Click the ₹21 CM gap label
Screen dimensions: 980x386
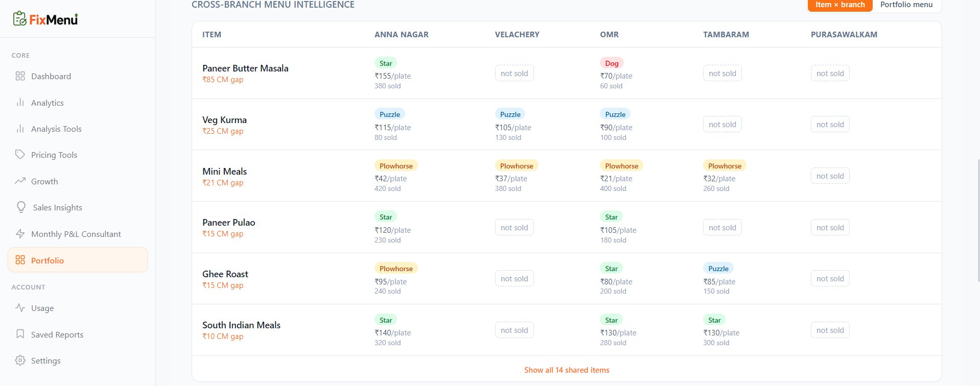pos(223,183)
